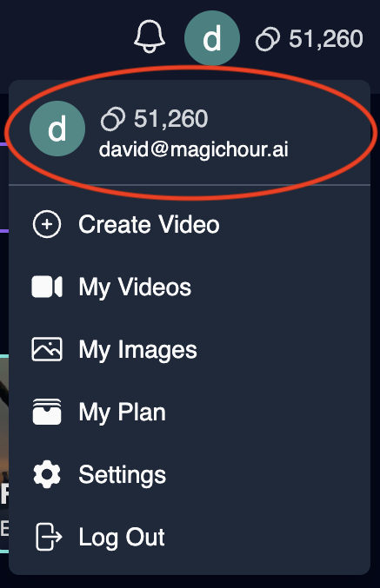Screen dimensions: 380x588
Task: Click the david@magichour.ai email address
Action: (193, 149)
